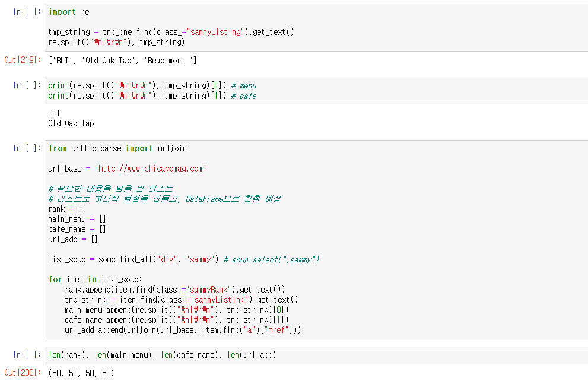Click the 'In [ ]:' prompt beside print cell
The image size is (588, 381).
(27, 85)
